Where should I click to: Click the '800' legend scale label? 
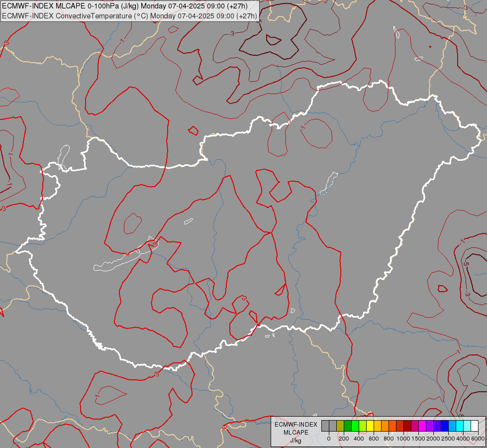point(389,439)
